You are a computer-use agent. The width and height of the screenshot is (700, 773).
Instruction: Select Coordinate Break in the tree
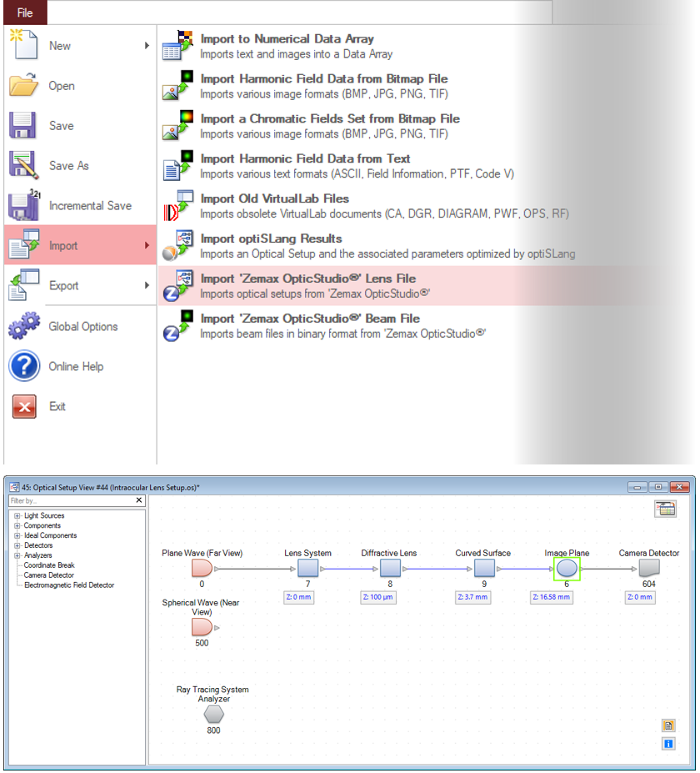click(x=49, y=565)
